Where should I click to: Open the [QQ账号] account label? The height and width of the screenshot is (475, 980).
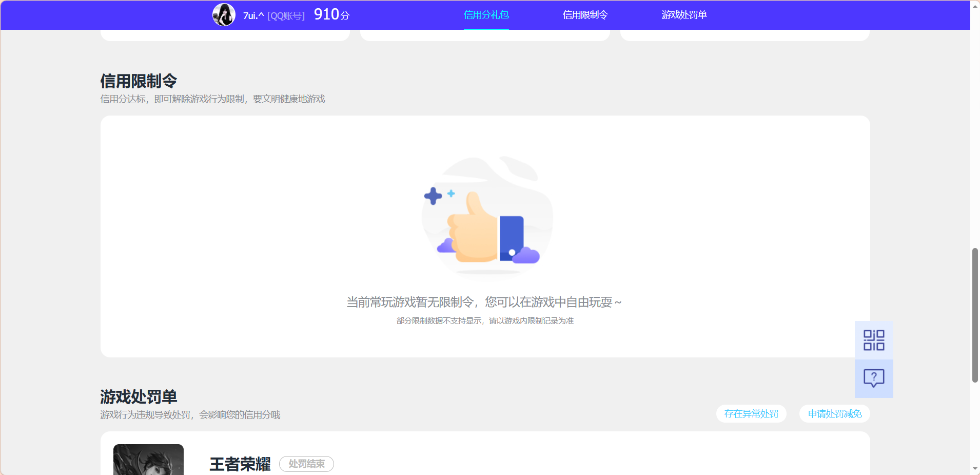[287, 15]
